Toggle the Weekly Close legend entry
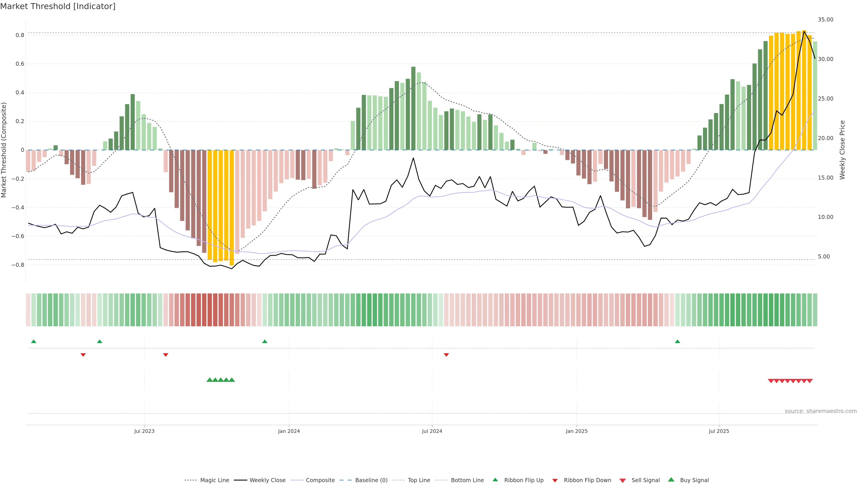 click(x=267, y=480)
